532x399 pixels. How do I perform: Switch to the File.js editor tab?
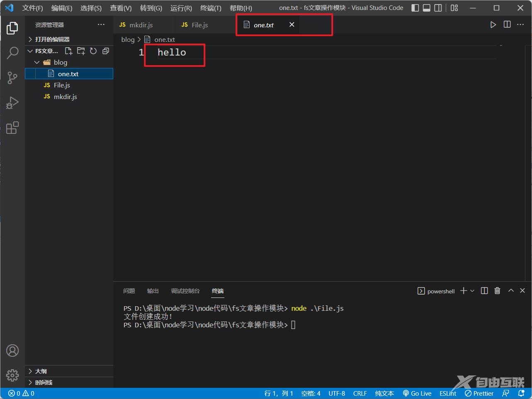pyautogui.click(x=206, y=25)
